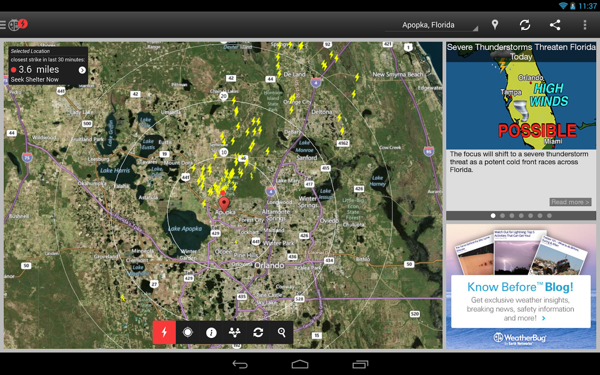Tap the news summary text about cold front

519,161
